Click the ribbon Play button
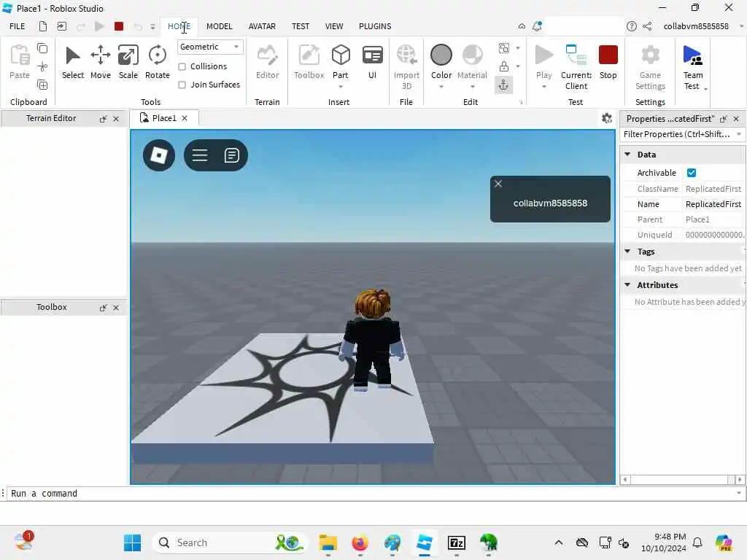The width and height of the screenshot is (747, 560). click(543, 61)
